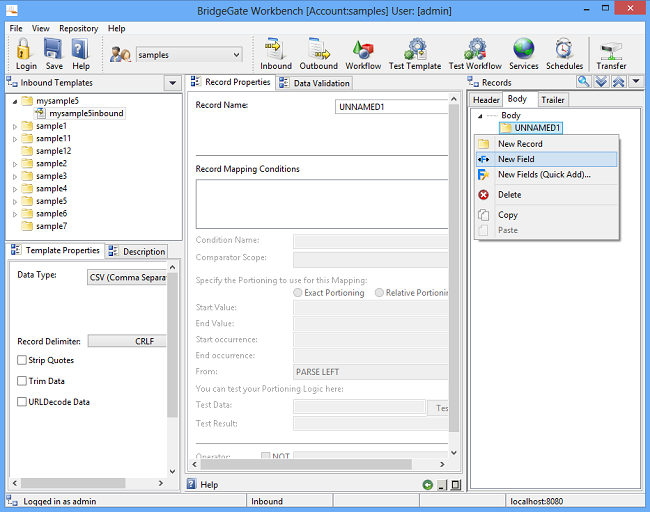Choose New Field from context menu
This screenshot has height=512, width=650.
pyautogui.click(x=546, y=159)
